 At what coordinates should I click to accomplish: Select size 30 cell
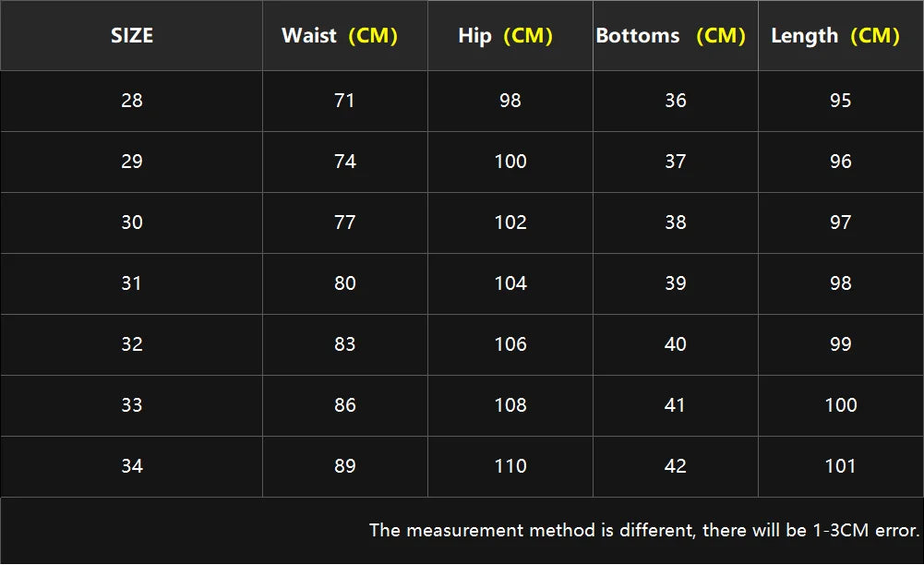pos(132,222)
